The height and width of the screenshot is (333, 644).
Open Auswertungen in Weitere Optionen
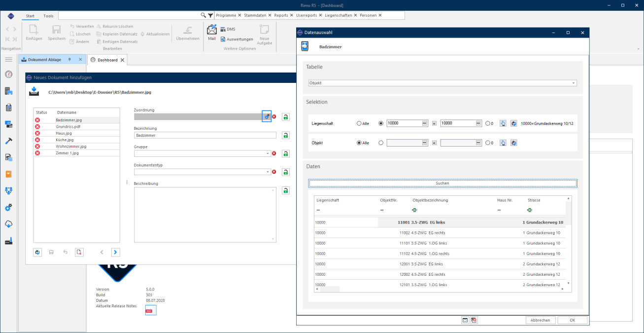pyautogui.click(x=237, y=39)
